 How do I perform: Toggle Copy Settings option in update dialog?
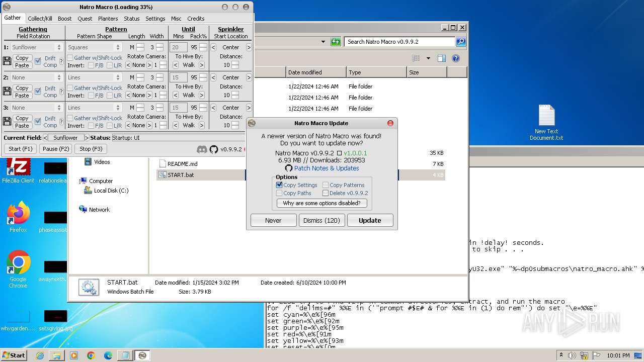[279, 185]
